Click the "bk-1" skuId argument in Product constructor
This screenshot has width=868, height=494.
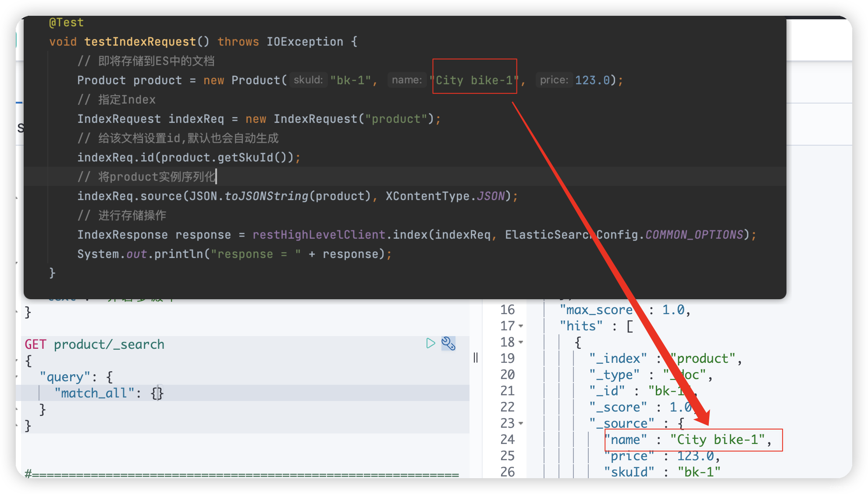coord(351,80)
